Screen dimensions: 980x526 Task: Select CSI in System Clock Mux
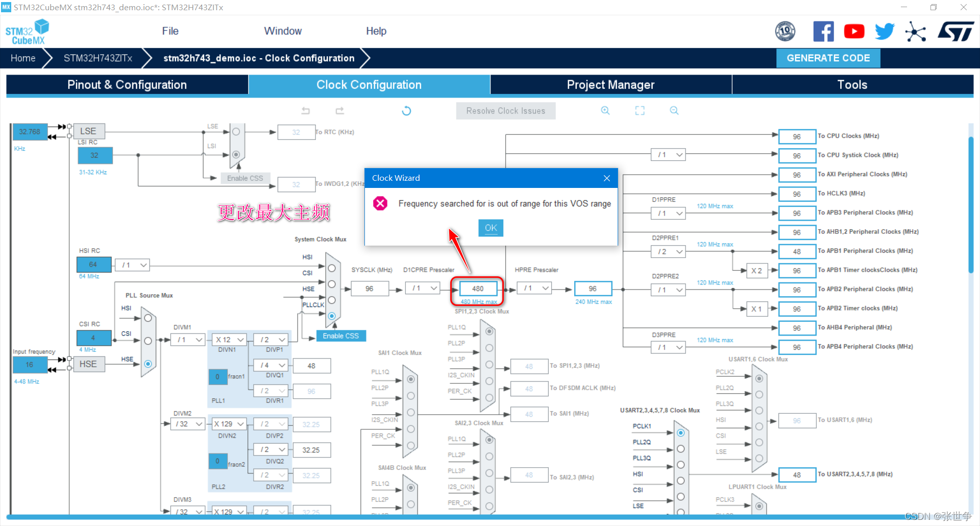(332, 284)
